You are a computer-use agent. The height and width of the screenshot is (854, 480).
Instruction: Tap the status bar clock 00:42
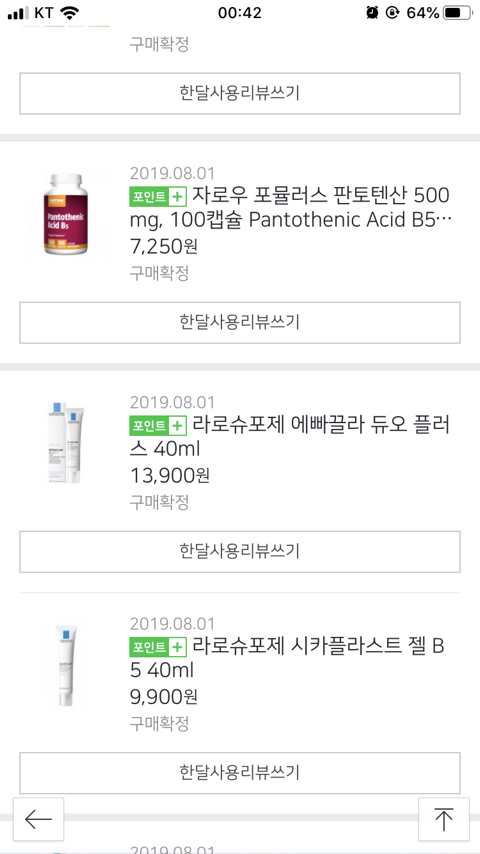[x=240, y=13]
